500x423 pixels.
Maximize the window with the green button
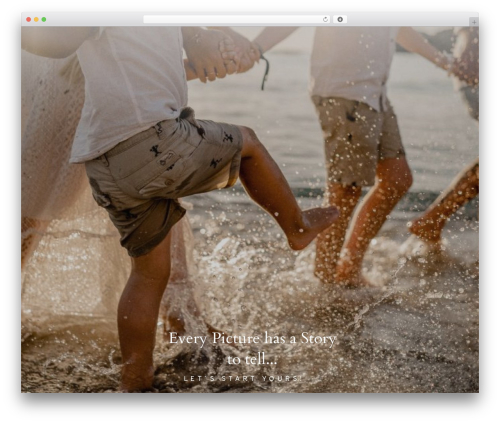[44, 20]
